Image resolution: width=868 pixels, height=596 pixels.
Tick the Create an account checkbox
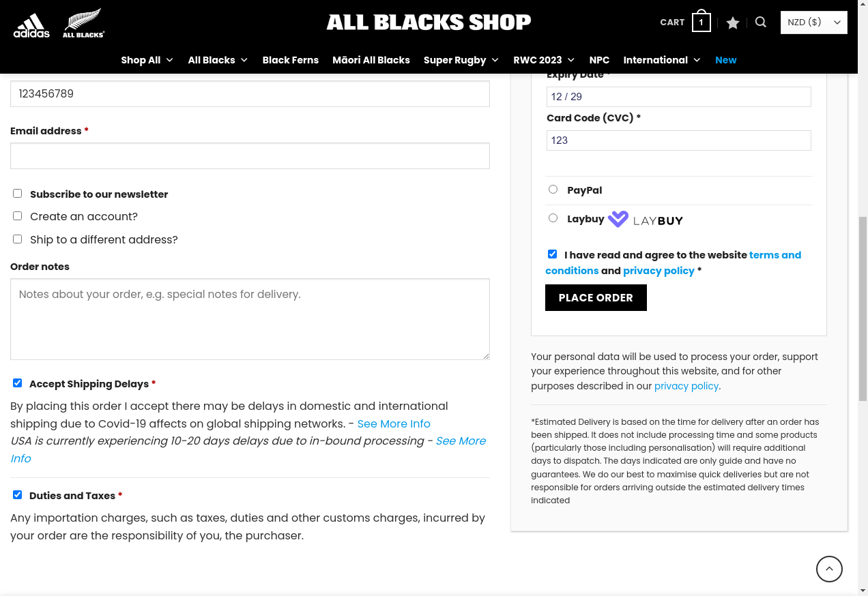[18, 215]
